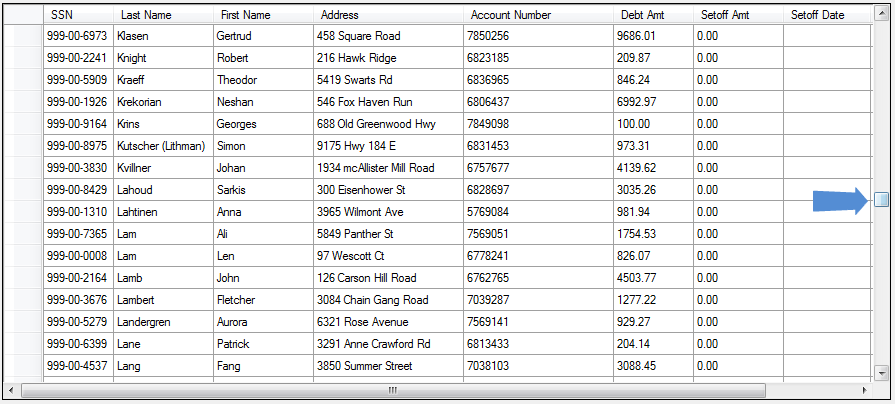
Task: Select last name cell Kvillner
Action: (163, 168)
